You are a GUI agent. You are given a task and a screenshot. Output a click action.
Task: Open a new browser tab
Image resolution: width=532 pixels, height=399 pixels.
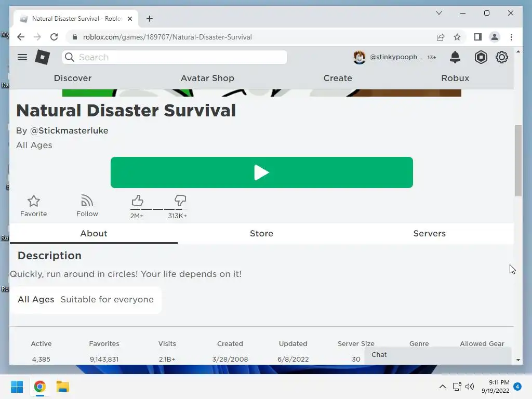tap(150, 19)
